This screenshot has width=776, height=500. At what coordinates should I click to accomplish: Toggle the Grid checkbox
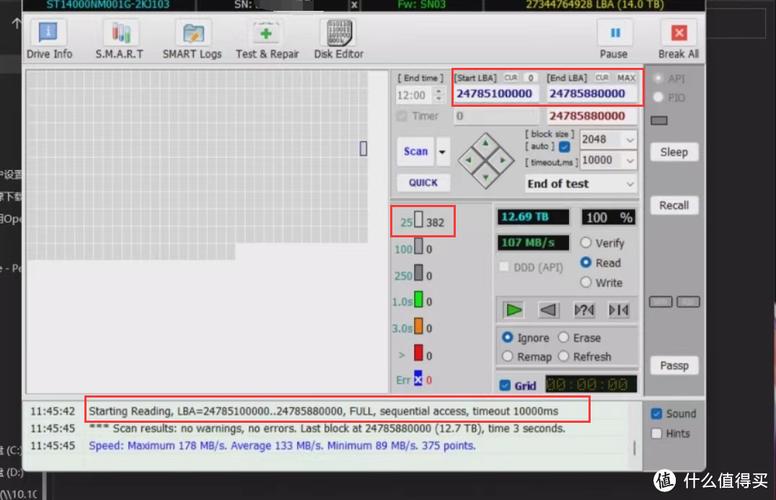pyautogui.click(x=505, y=386)
